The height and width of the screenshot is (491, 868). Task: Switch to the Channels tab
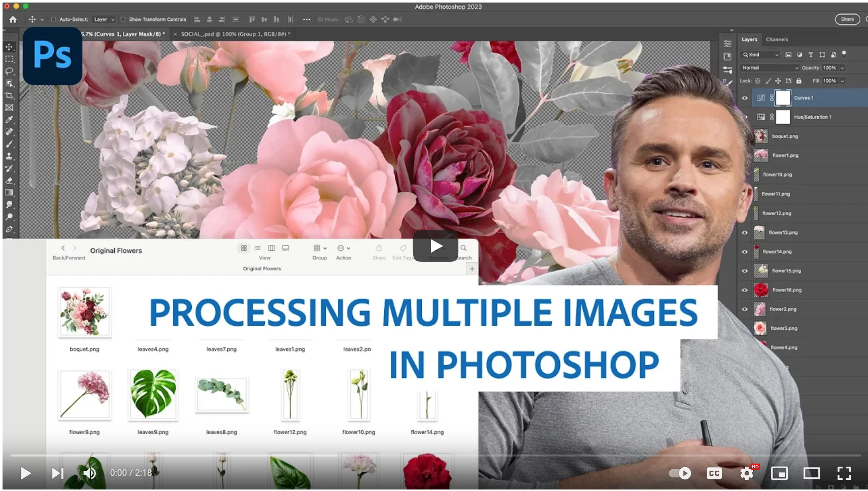tap(777, 39)
